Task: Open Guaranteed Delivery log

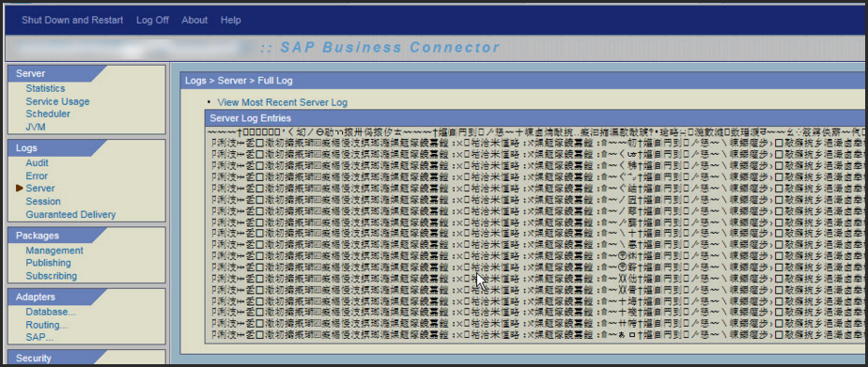Action: [70, 214]
